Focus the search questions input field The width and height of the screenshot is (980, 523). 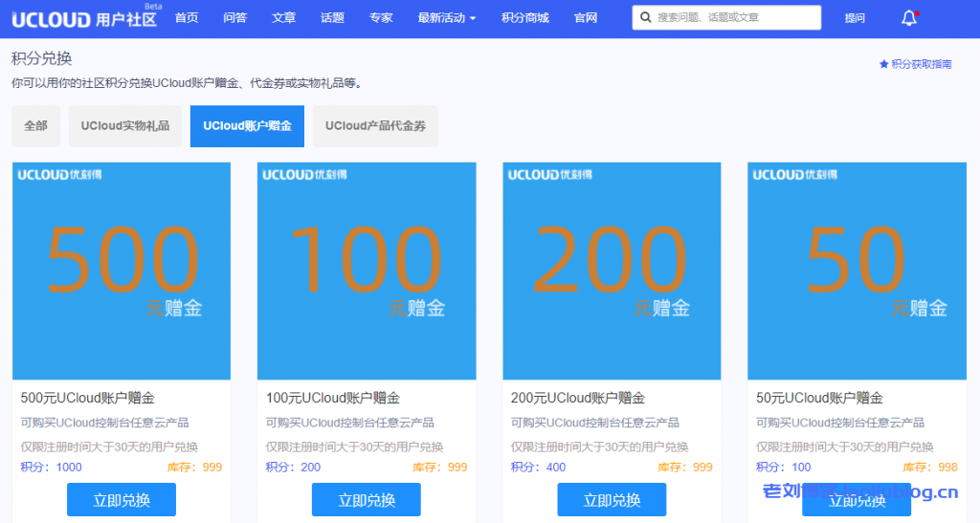pyautogui.click(x=735, y=18)
